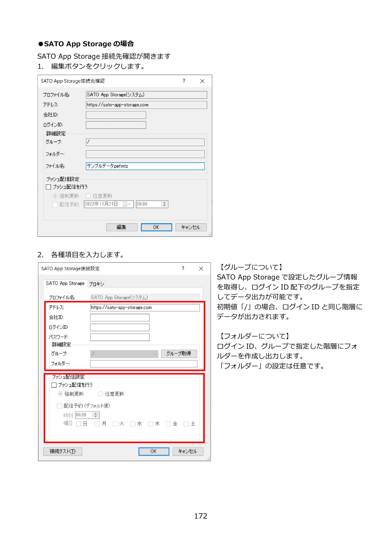Check the 水 weekday checkbox

133,424
